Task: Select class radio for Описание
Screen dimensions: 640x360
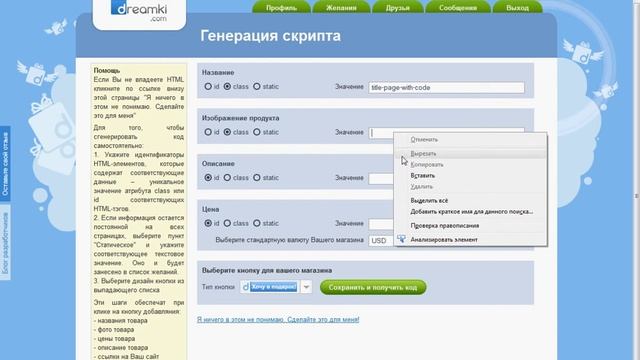Action: click(x=227, y=178)
